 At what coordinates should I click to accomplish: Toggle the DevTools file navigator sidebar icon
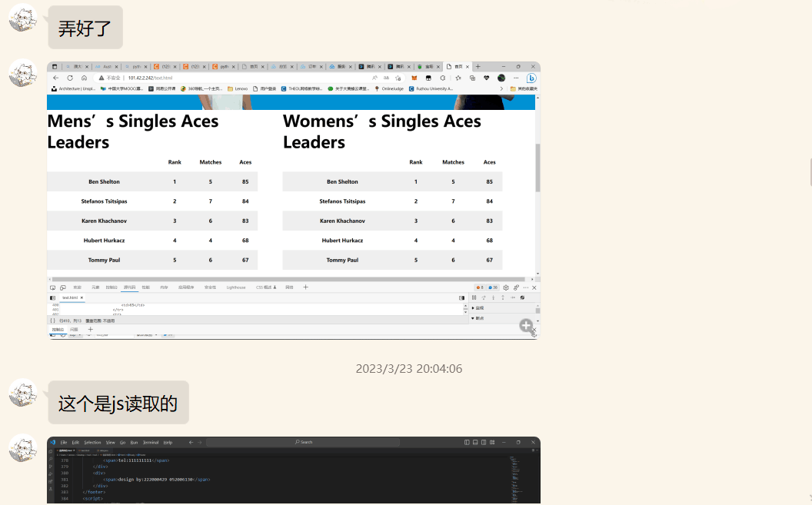click(52, 297)
